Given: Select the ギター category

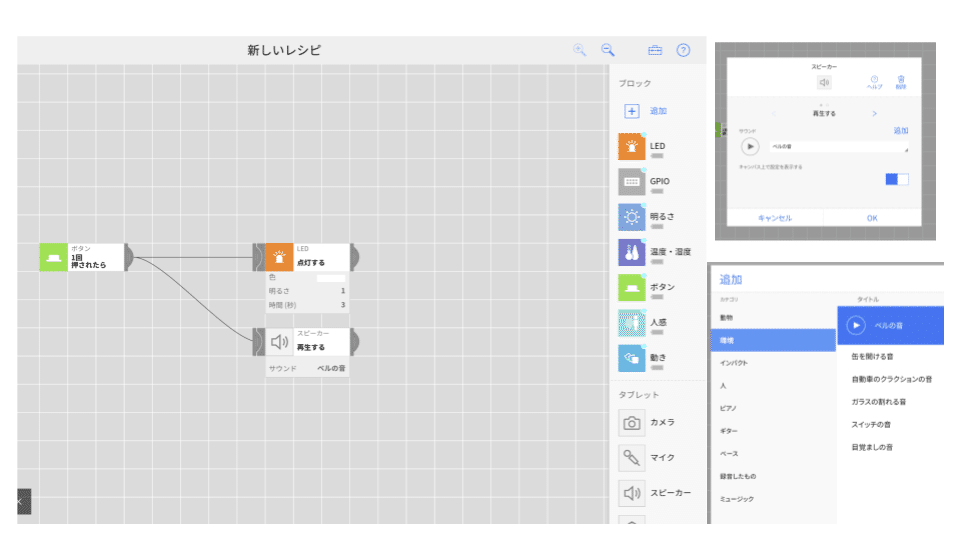Looking at the screenshot, I should pos(773,431).
